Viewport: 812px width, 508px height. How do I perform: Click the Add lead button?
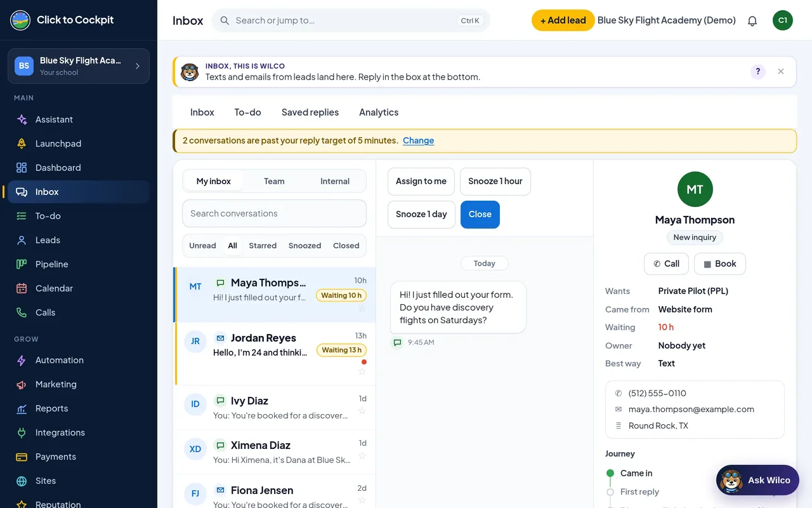[x=563, y=20]
